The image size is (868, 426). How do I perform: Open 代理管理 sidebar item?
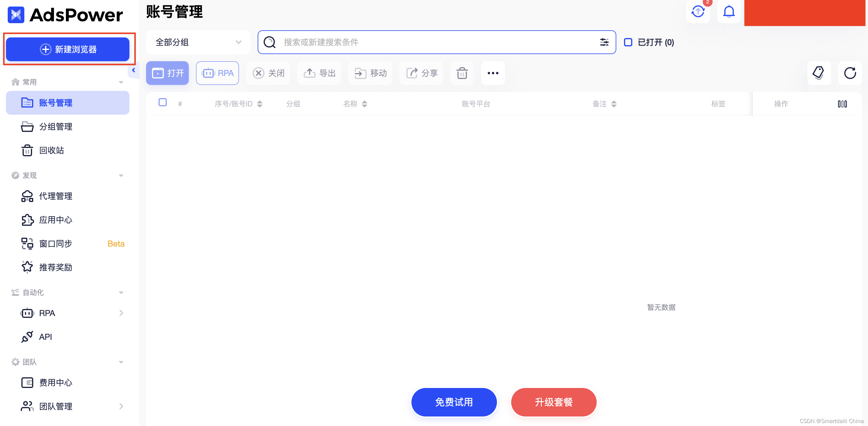pos(56,196)
